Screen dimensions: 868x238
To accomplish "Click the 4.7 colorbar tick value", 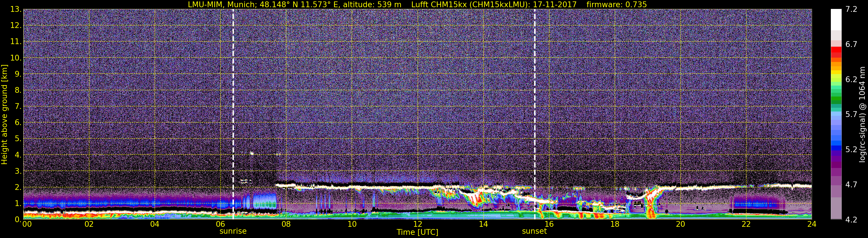I will 851,184.
